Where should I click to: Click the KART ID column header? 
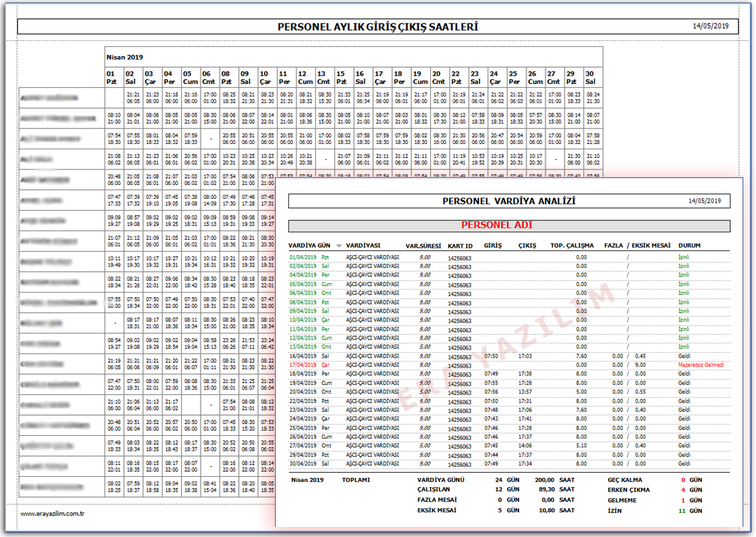click(460, 246)
